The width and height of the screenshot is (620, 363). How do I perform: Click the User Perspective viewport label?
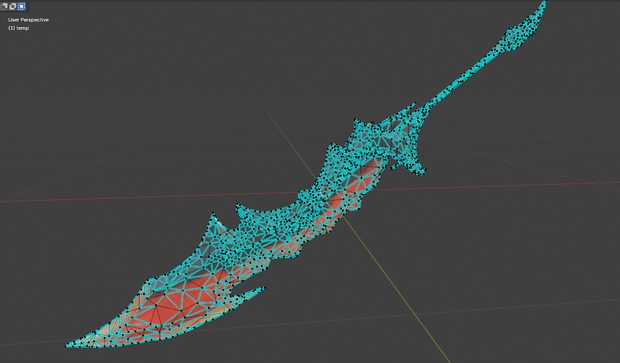tap(28, 20)
